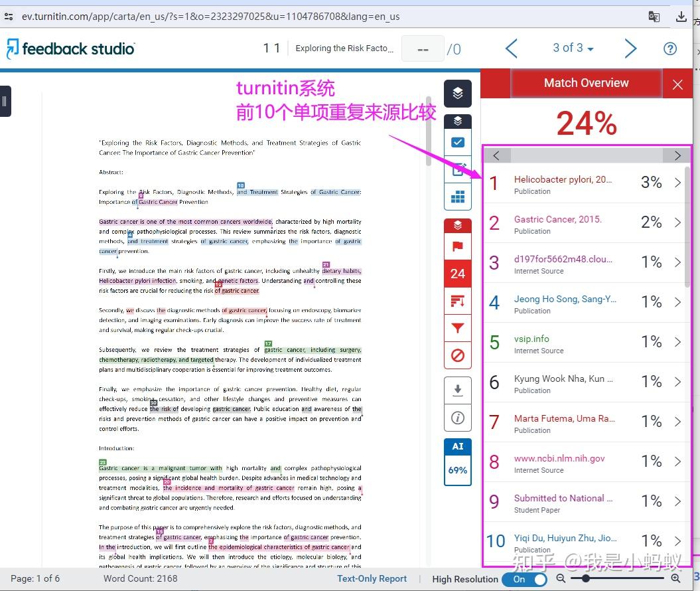
Task: Select the QuickMarks grid icon
Action: 457,196
